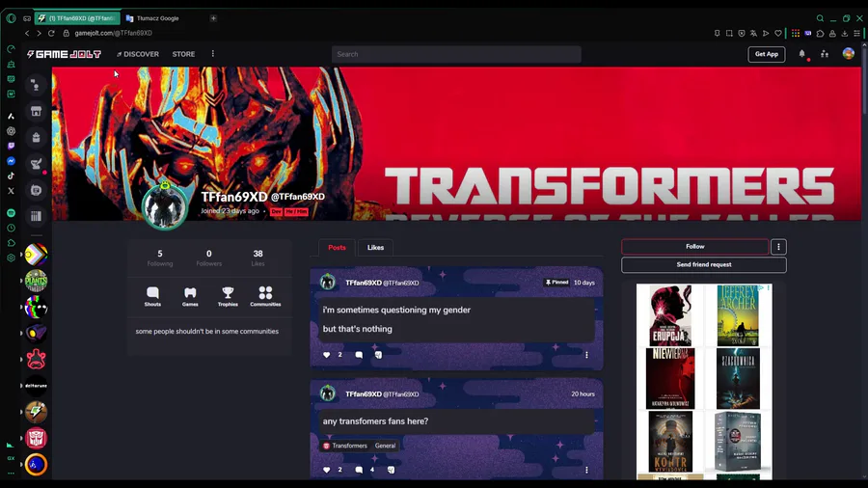This screenshot has height=488, width=868.
Task: Open the profile Games section
Action: click(190, 296)
